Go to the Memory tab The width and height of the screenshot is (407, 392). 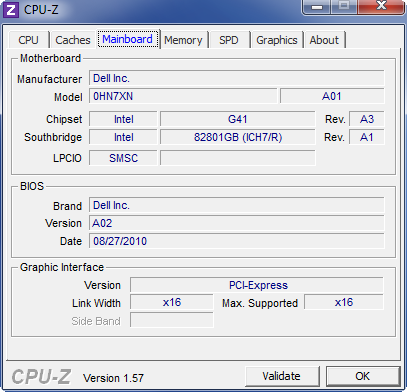[x=183, y=40]
